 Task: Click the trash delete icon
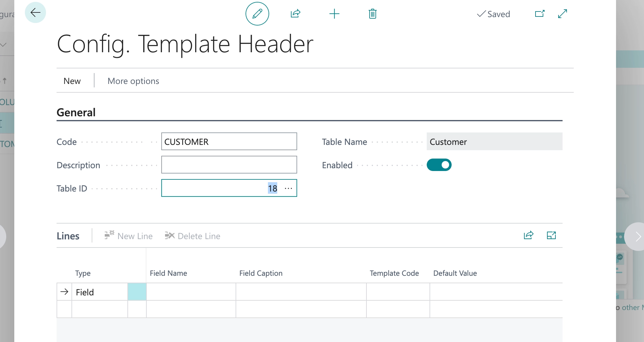coord(372,14)
